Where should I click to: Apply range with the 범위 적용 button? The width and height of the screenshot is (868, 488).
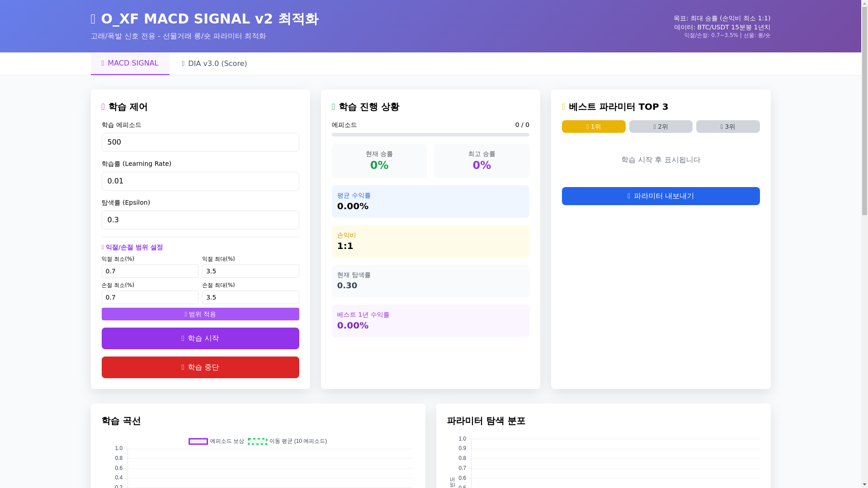(200, 314)
